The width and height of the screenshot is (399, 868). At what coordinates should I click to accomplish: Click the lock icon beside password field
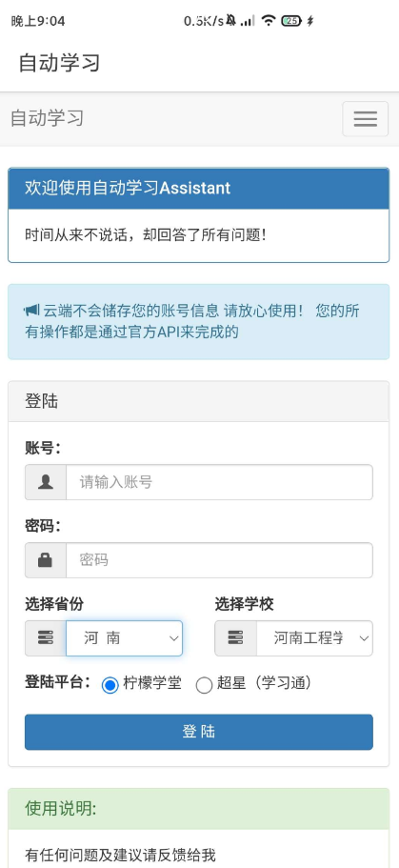tap(46, 560)
